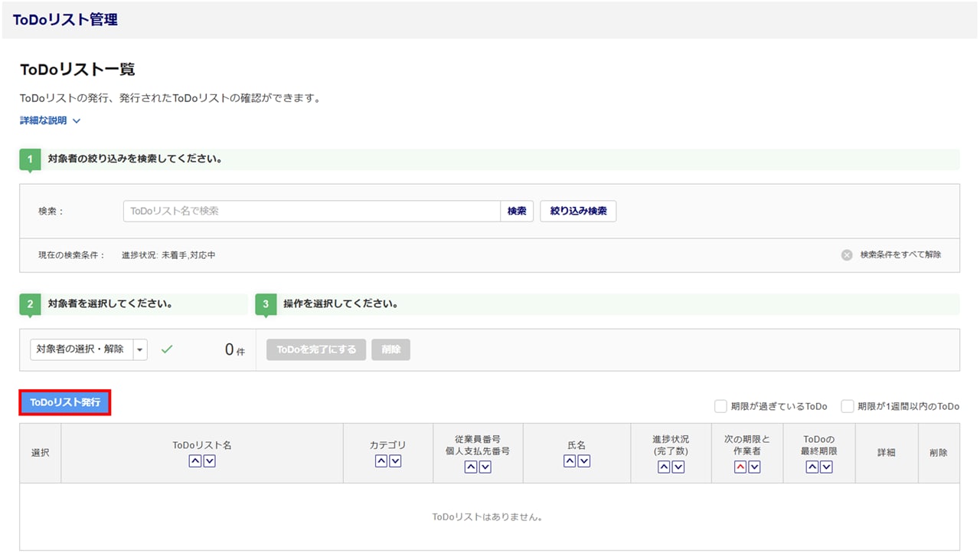
Task: Click the 削除 button
Action: click(390, 349)
